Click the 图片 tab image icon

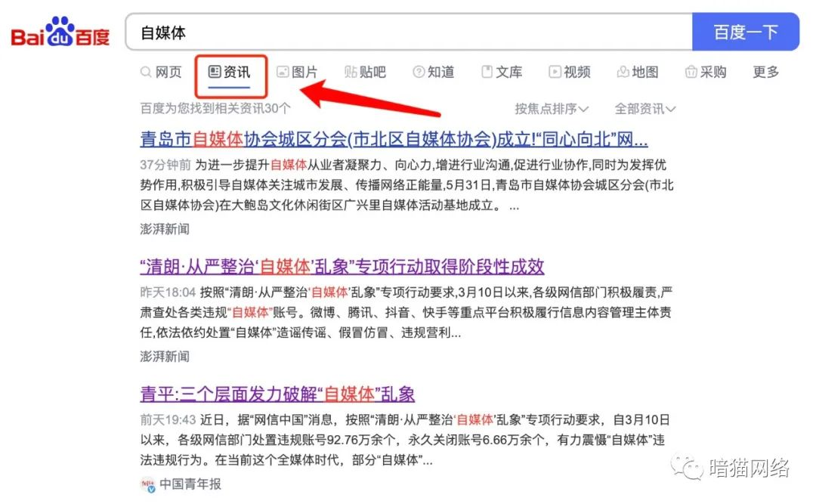(283, 72)
